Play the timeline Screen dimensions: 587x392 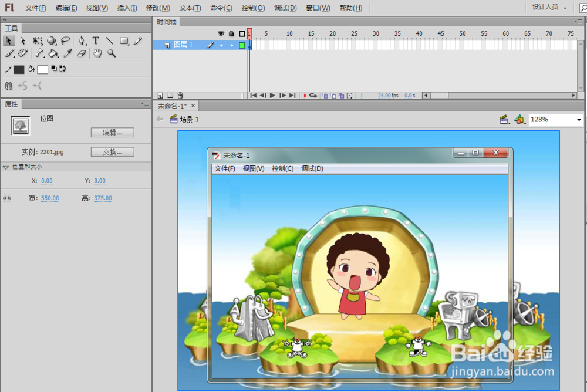[272, 96]
